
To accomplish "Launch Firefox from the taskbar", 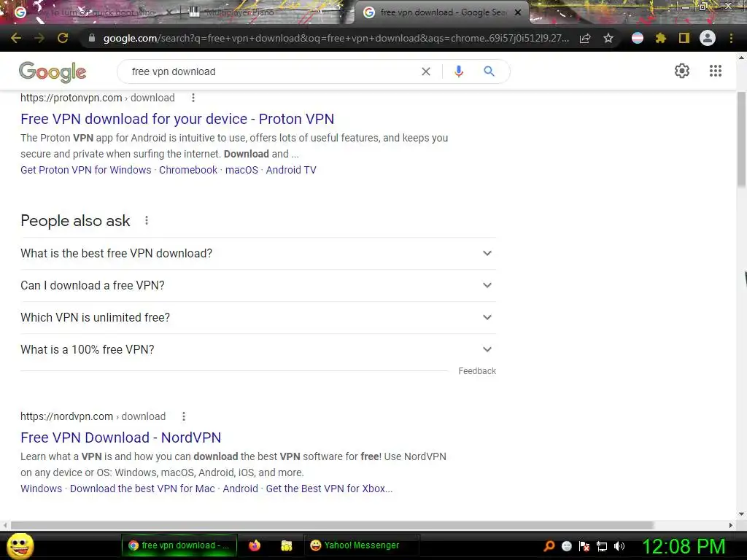I will (255, 545).
